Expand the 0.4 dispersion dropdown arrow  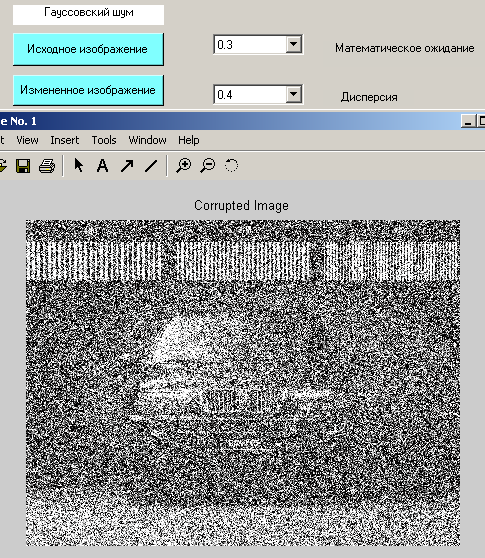click(294, 94)
